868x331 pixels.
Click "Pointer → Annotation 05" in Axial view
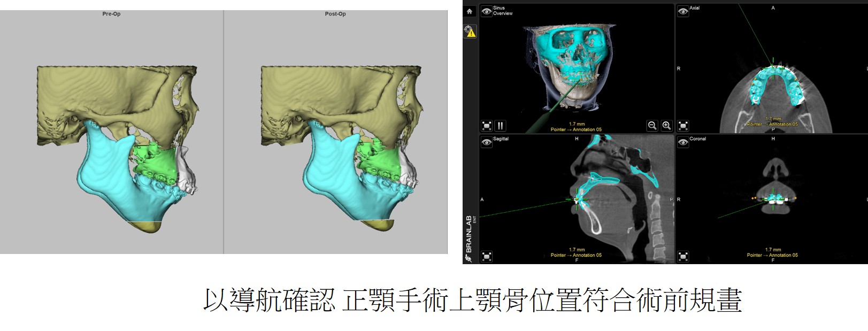click(x=772, y=124)
